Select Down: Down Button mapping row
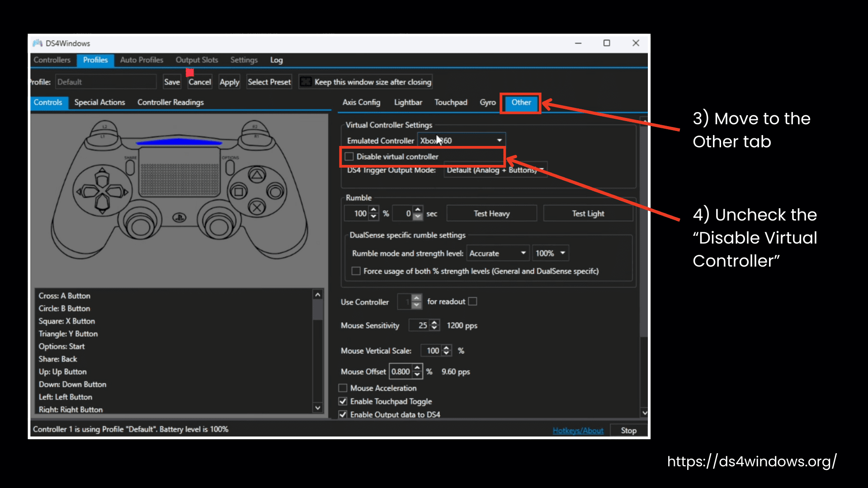Image resolution: width=868 pixels, height=488 pixels. 175,384
